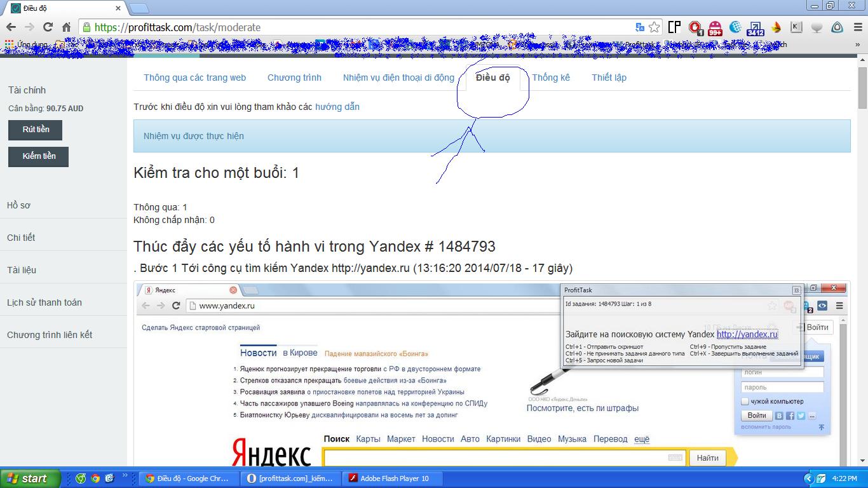The image size is (868, 488).
Task: Open the CP extension
Action: [x=675, y=27]
